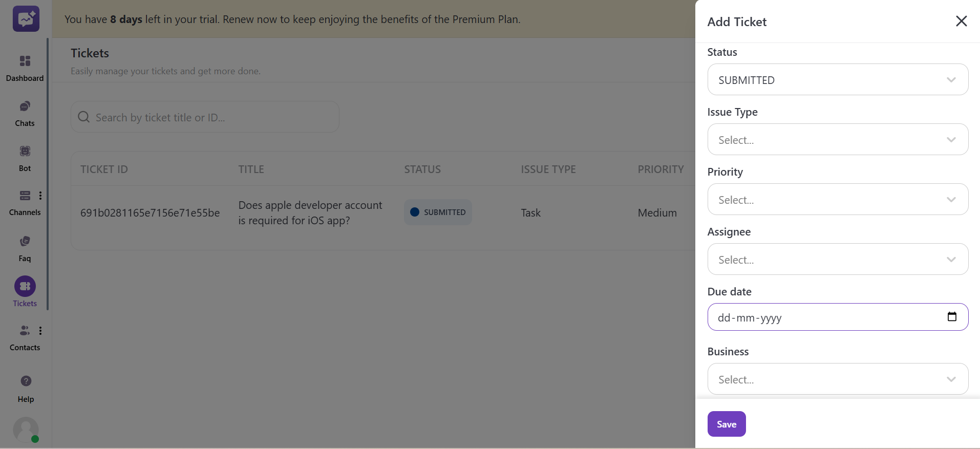Open the Issue Type dropdown
The height and width of the screenshot is (449, 980).
coord(837,140)
